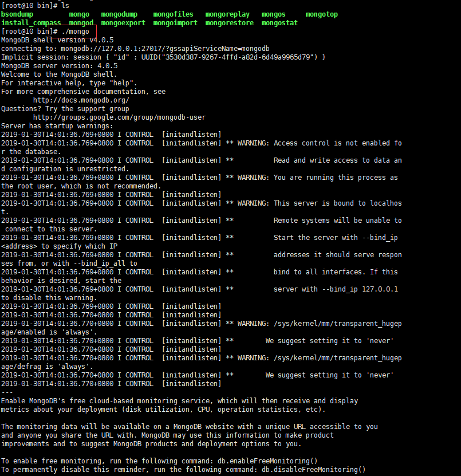Click the mongorestore filename
461x476 pixels.
pyautogui.click(x=229, y=23)
